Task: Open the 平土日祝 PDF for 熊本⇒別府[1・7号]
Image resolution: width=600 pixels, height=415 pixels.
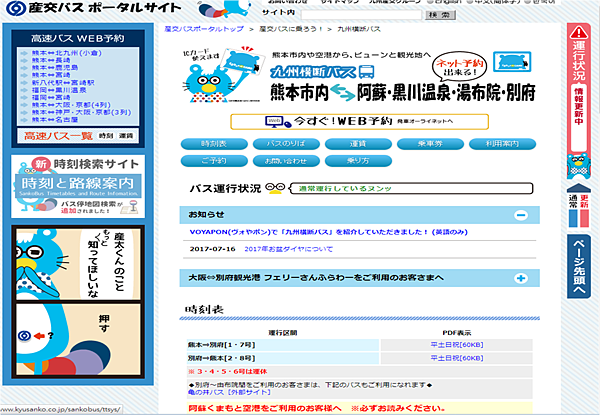Action: point(457,345)
